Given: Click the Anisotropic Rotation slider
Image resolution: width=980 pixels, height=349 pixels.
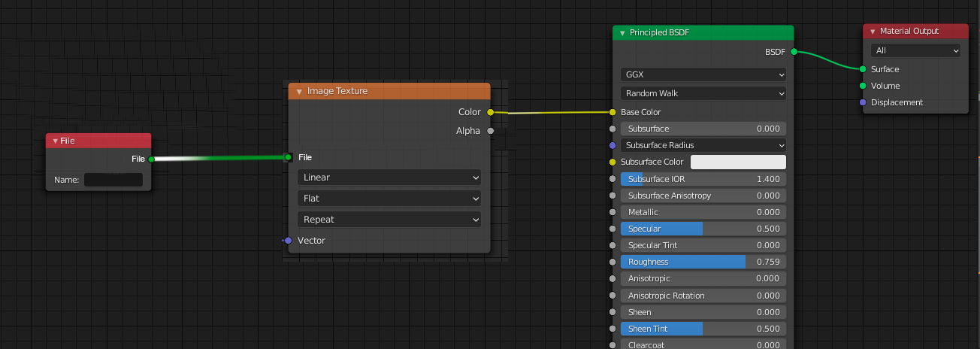Looking at the screenshot, I should tap(703, 296).
